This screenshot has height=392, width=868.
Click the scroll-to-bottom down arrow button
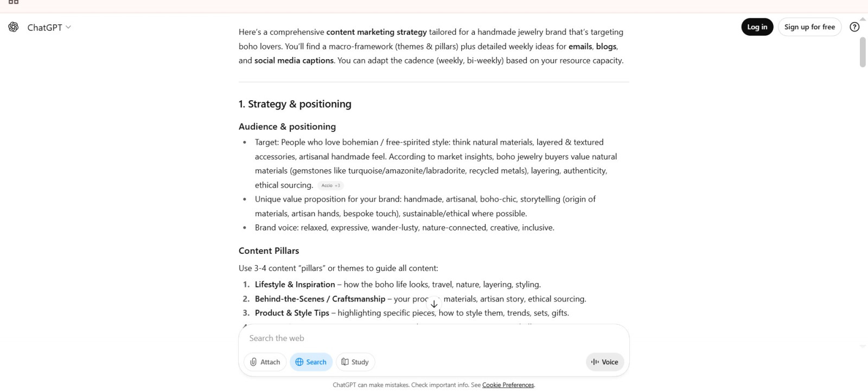click(434, 304)
